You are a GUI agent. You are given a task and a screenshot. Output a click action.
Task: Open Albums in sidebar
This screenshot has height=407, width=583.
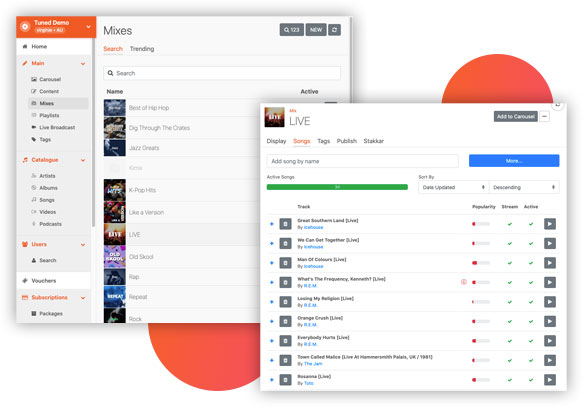[x=48, y=188]
